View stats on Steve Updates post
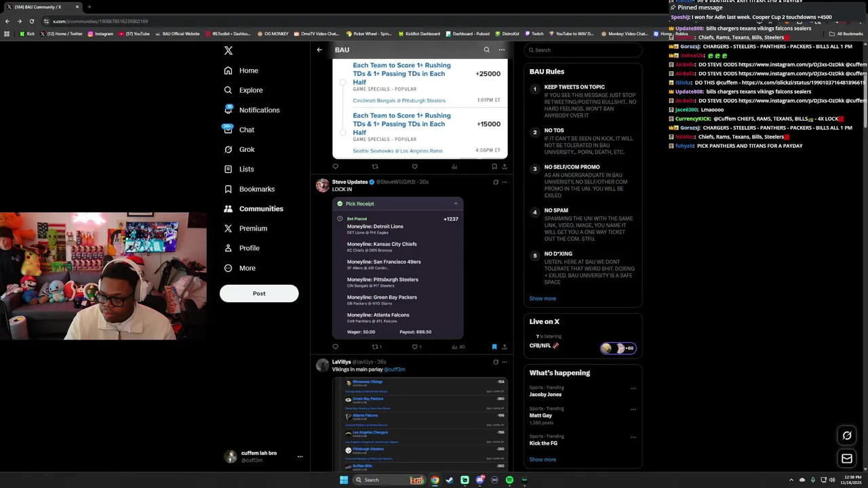Image resolution: width=868 pixels, height=488 pixels. pyautogui.click(x=458, y=346)
